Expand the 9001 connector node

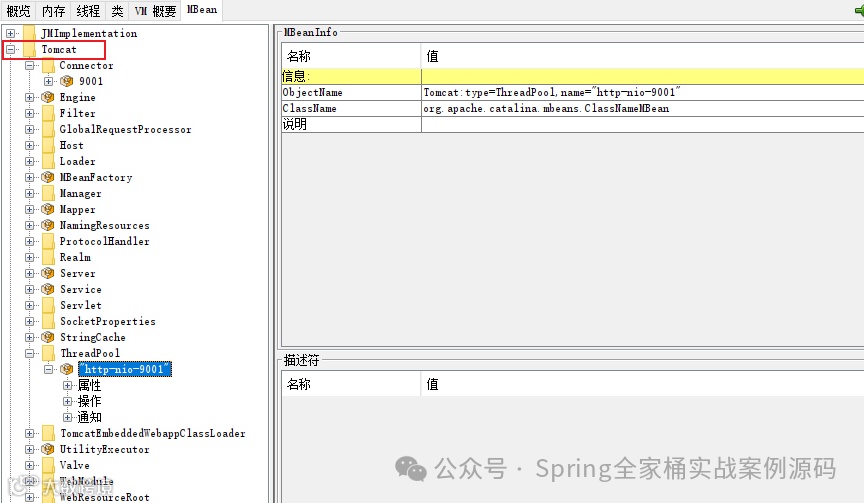(x=48, y=82)
